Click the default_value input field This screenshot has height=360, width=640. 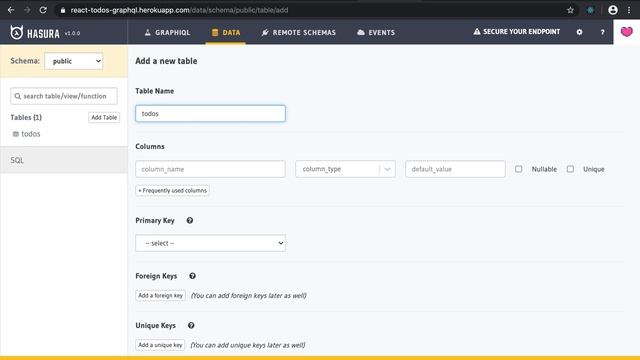tap(455, 169)
